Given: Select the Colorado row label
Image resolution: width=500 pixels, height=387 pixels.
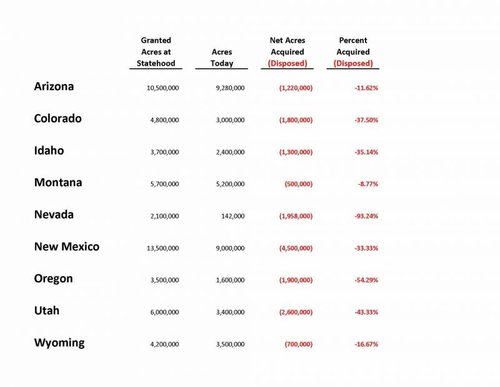Looking at the screenshot, I should [x=58, y=118].
